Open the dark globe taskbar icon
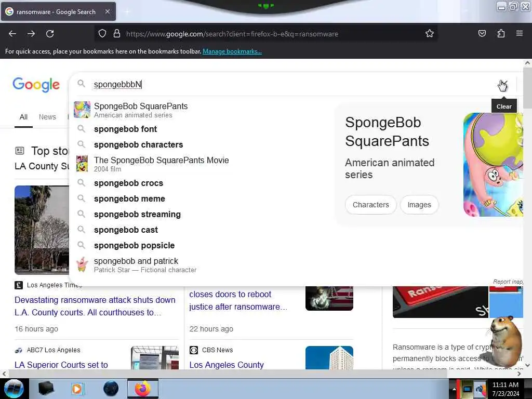This screenshot has height=399, width=532. pos(111,389)
